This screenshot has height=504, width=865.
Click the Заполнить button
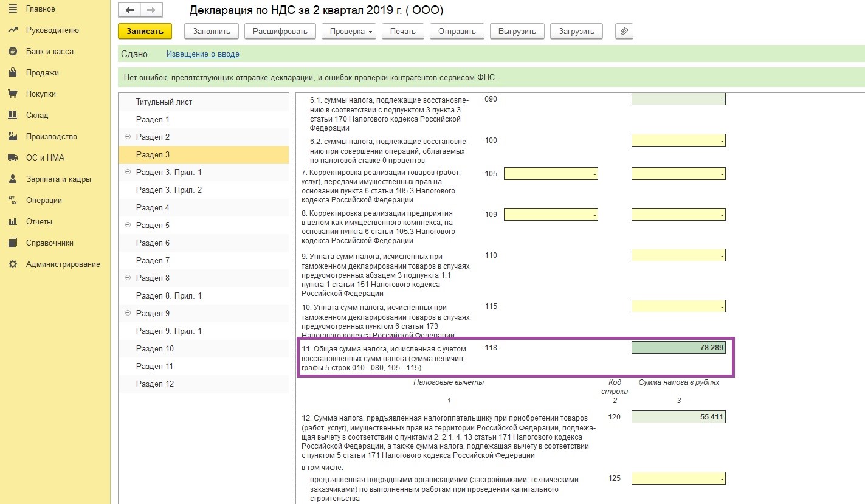[212, 31]
